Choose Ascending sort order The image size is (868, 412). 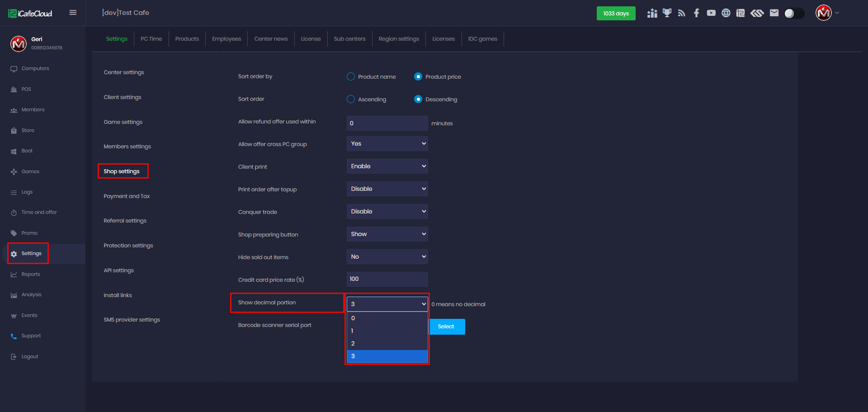click(x=351, y=99)
